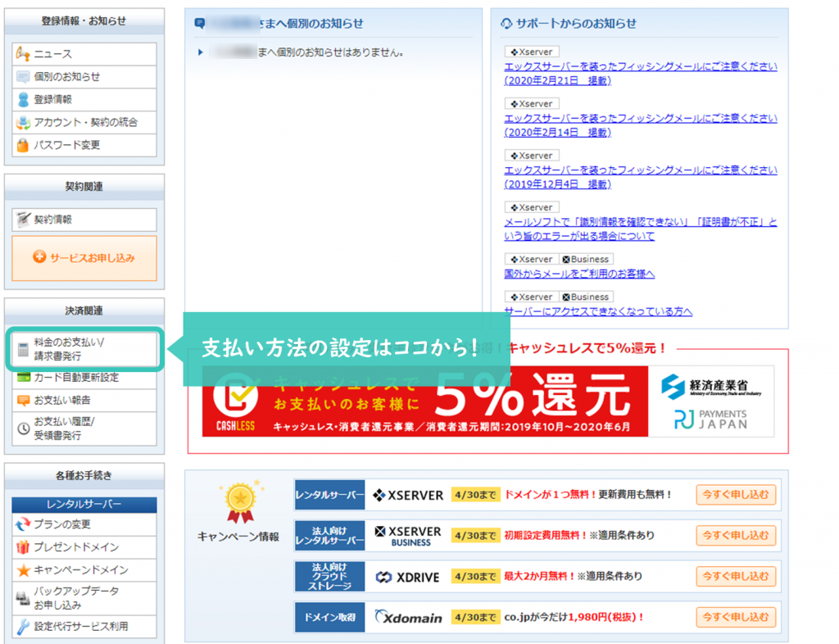Select アカウント・契約の統合 menu item

84,122
